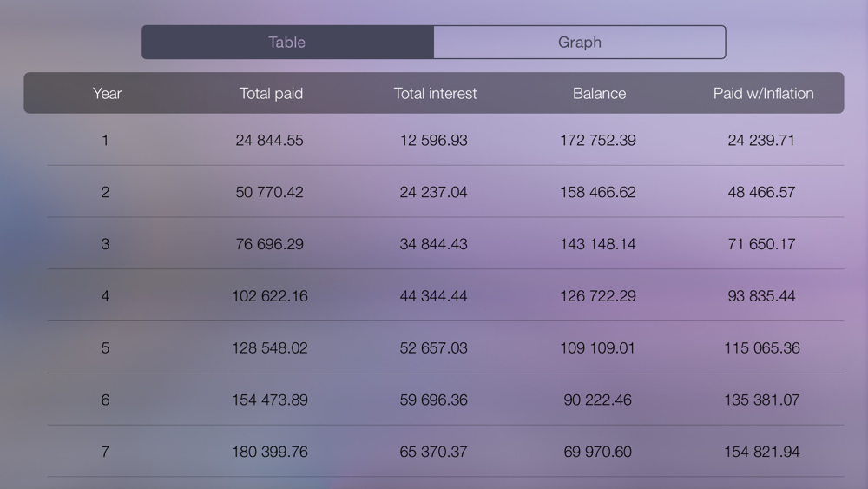Select year 3 row number
868x489 pixels.
pos(105,244)
